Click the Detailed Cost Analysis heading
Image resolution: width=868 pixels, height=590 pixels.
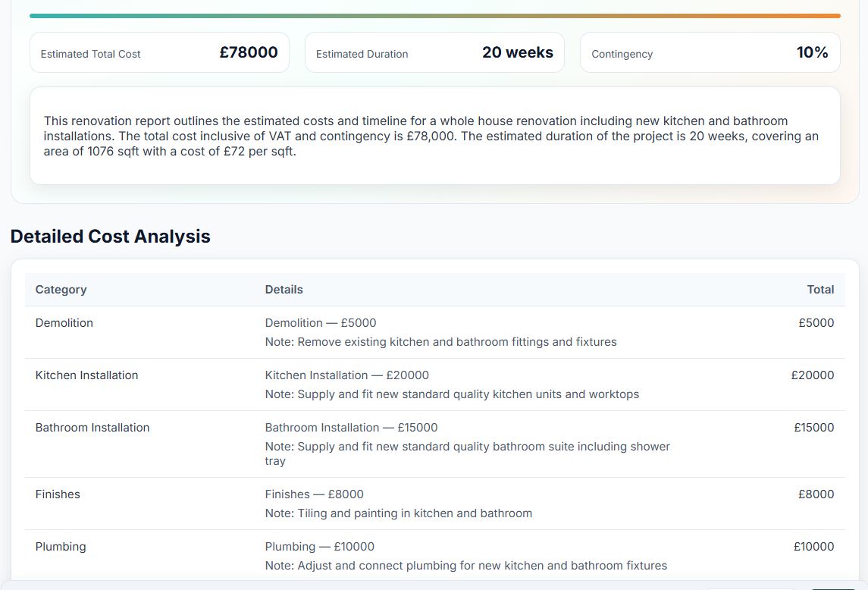pyautogui.click(x=110, y=236)
